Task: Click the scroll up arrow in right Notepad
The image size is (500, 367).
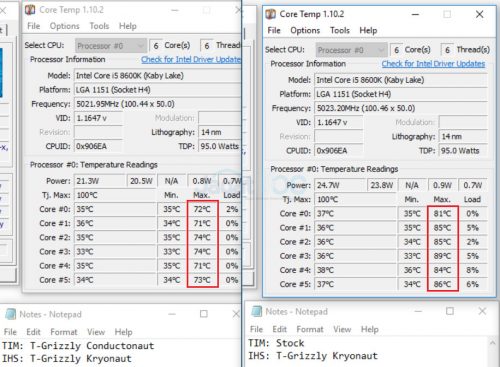Action: click(x=492, y=342)
